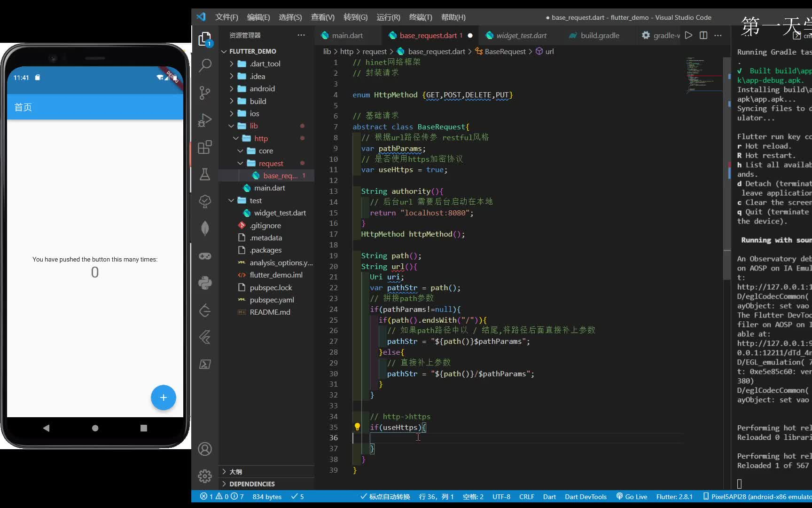Split the editor with split icon
The width and height of the screenshot is (812, 508).
point(703,35)
